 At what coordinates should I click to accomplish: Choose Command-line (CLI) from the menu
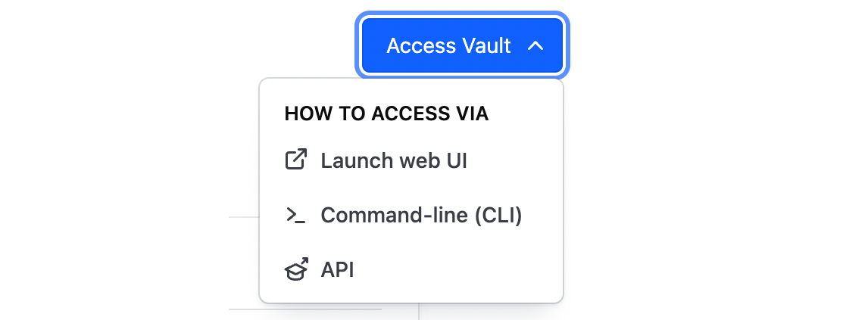(x=411, y=215)
